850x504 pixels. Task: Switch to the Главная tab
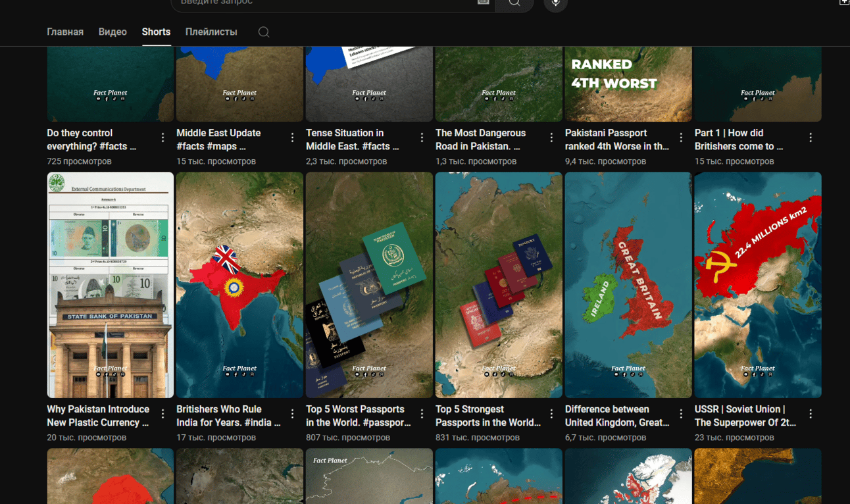(x=65, y=32)
